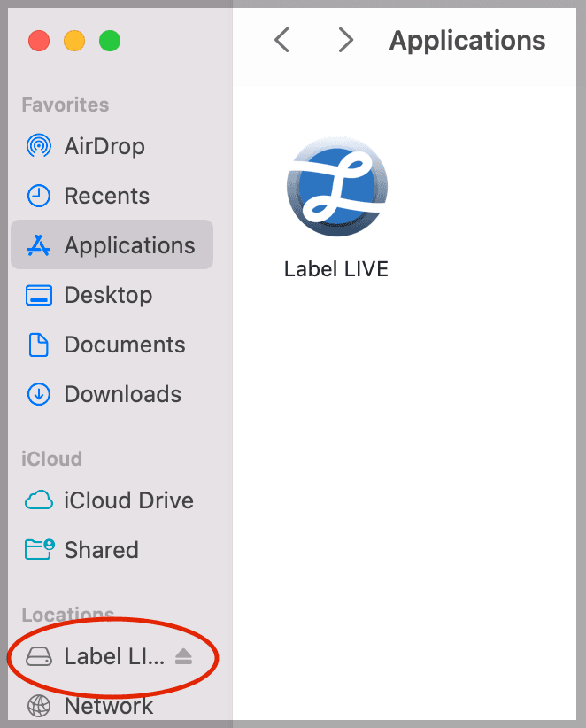
Task: Click the Downloads arrow icon in sidebar
Action: pos(38,394)
